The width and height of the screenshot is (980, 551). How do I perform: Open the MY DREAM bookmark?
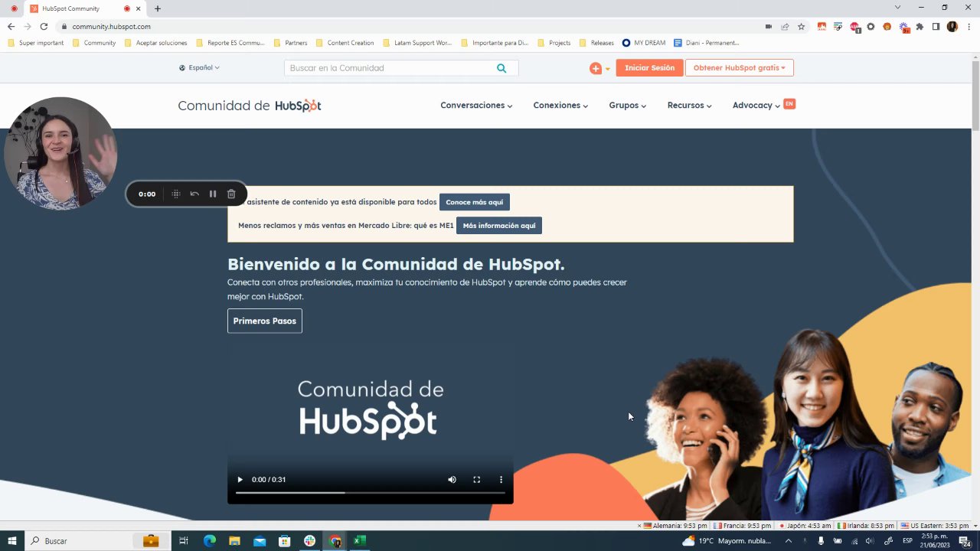pyautogui.click(x=644, y=43)
